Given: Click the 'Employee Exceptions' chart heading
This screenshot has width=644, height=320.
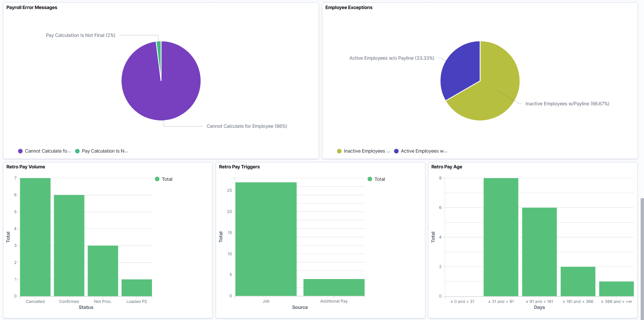Looking at the screenshot, I should [349, 7].
